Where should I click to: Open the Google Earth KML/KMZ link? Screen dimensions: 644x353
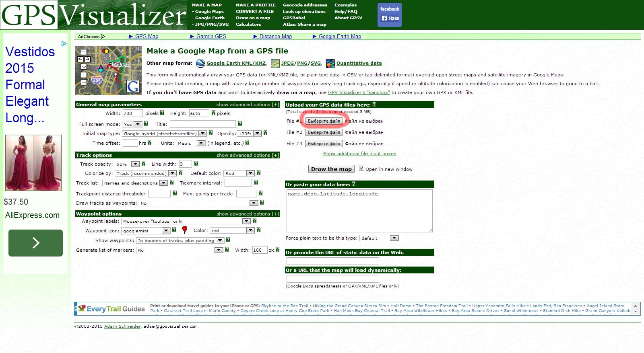[236, 63]
